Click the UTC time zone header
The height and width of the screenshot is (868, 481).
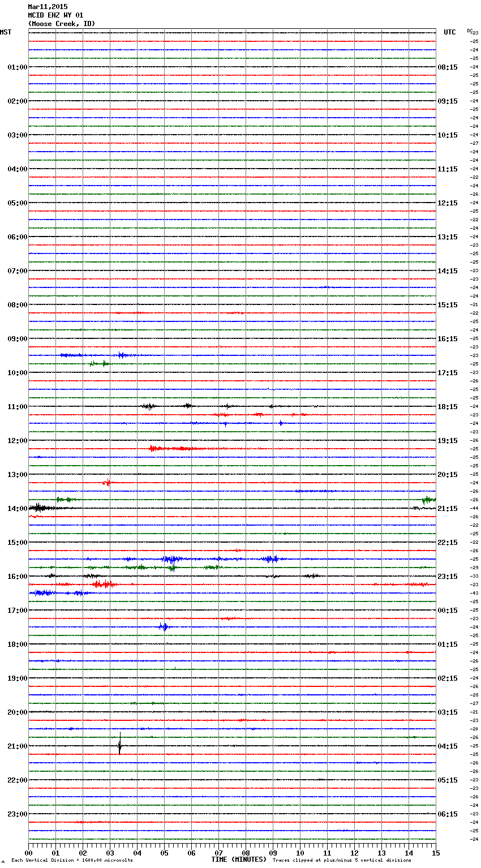tap(450, 32)
